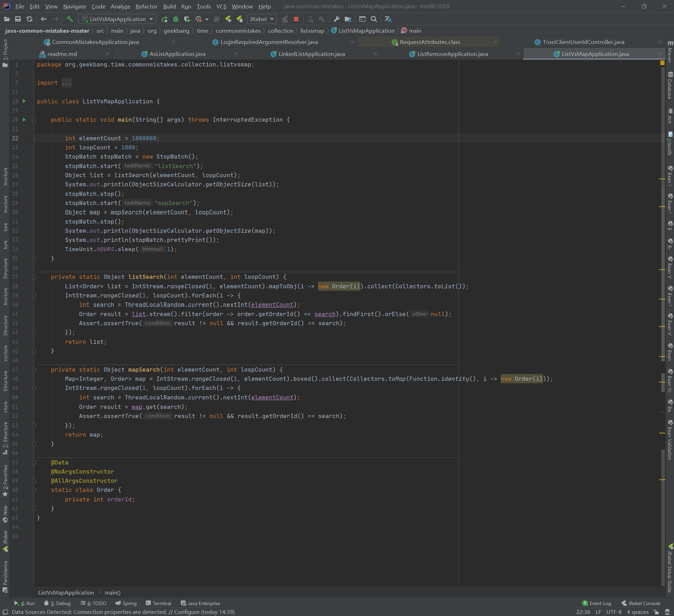This screenshot has height=616, width=674.
Task: Stop the running process with the red square
Action: (x=296, y=19)
